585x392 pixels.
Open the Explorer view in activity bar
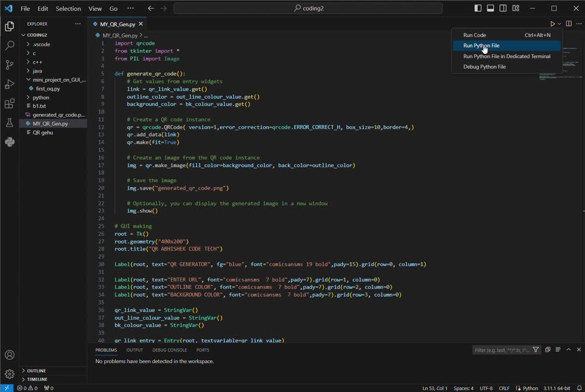(9, 26)
